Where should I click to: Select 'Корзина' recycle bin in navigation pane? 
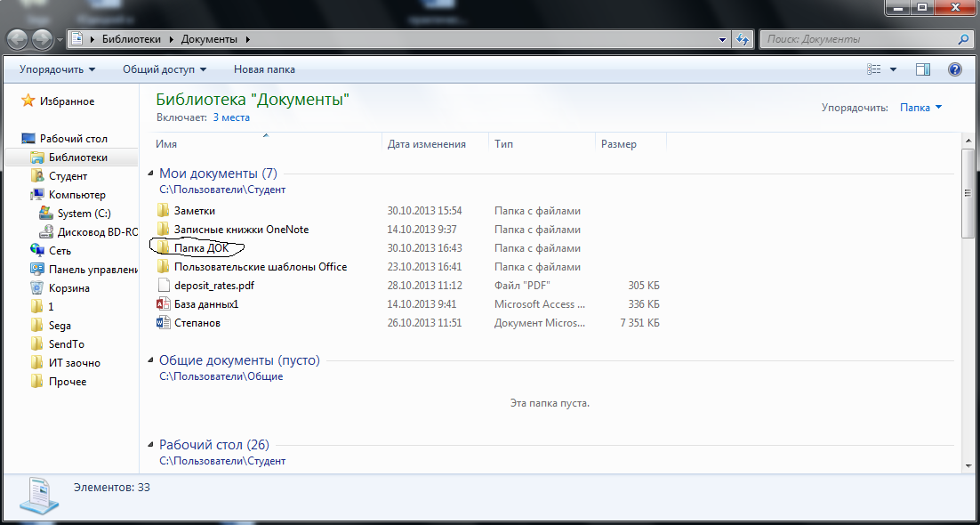tap(60, 288)
